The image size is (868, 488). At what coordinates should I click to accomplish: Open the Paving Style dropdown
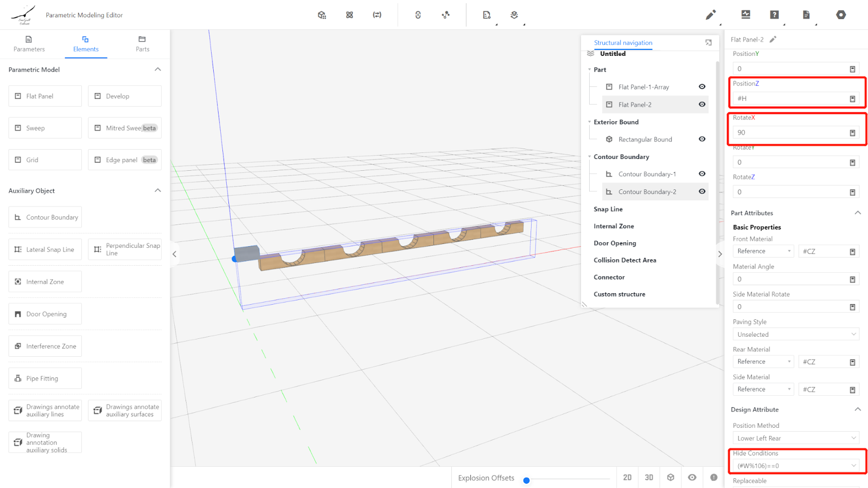coord(795,335)
